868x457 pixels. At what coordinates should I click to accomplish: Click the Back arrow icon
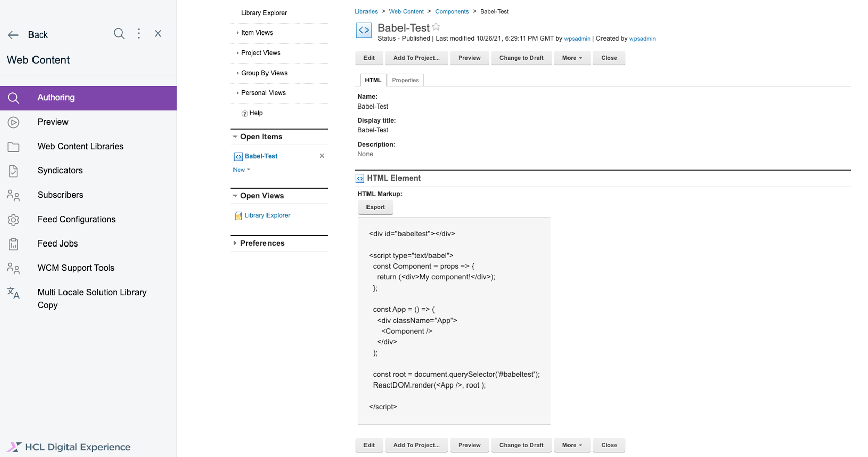point(13,35)
